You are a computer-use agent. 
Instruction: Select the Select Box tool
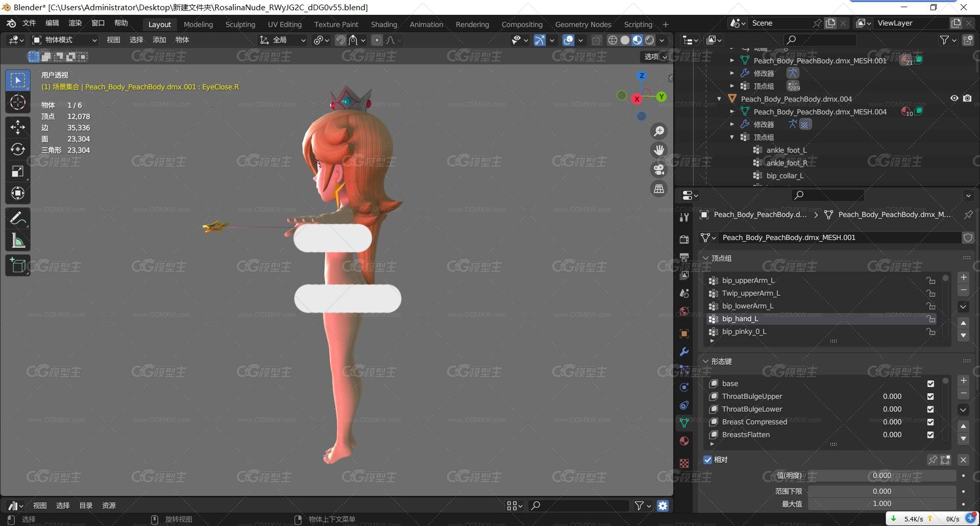pos(18,80)
